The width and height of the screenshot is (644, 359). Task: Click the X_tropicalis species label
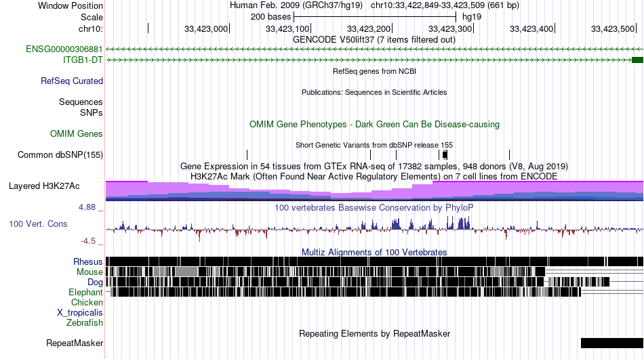click(x=80, y=313)
